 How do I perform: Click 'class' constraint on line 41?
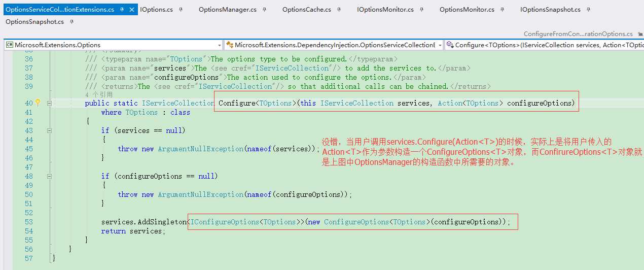coord(180,112)
